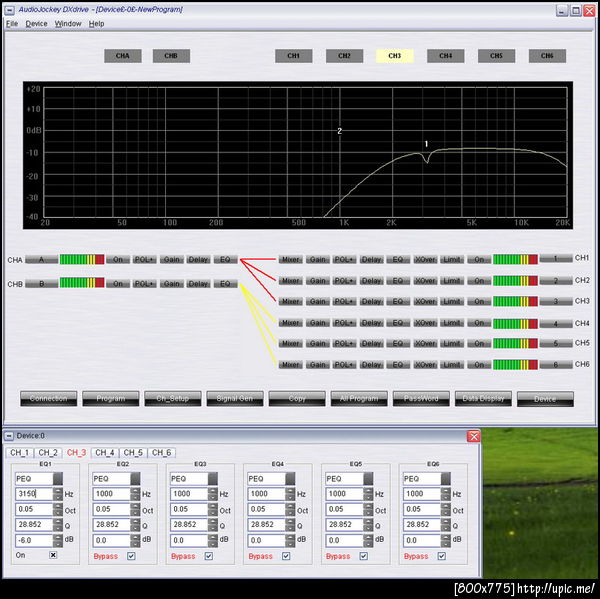Viewport: 600px width, 599px height.
Task: Open the EQ3 PEQ filter type dropdown
Action: 213,479
